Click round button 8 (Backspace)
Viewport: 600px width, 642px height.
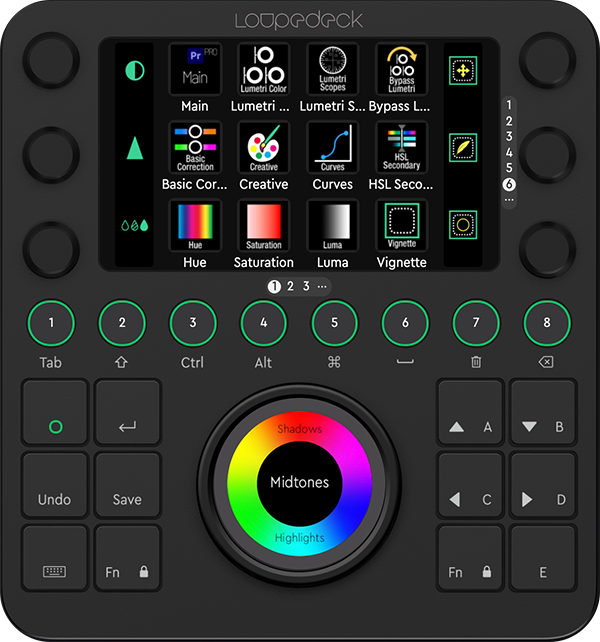click(x=547, y=323)
